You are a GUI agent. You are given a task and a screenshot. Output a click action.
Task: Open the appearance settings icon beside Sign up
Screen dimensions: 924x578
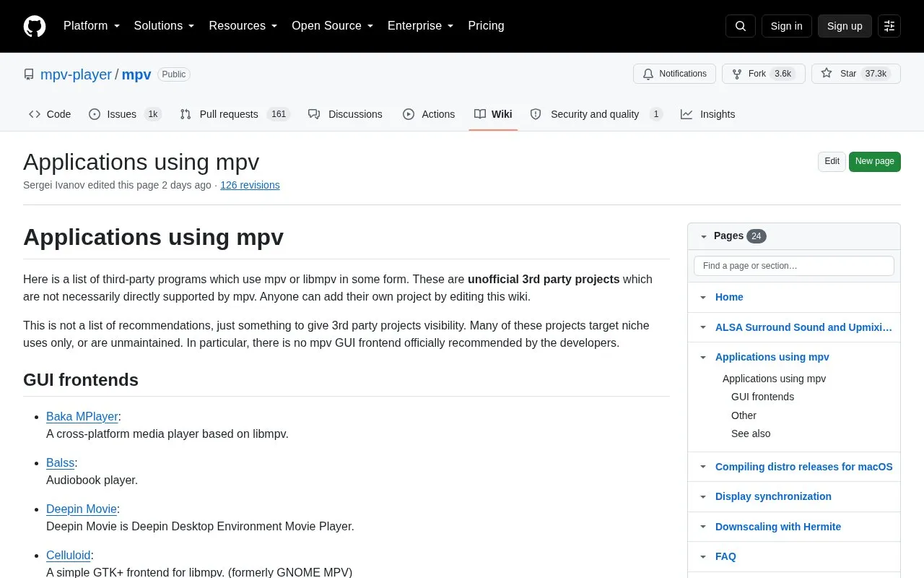[889, 26]
